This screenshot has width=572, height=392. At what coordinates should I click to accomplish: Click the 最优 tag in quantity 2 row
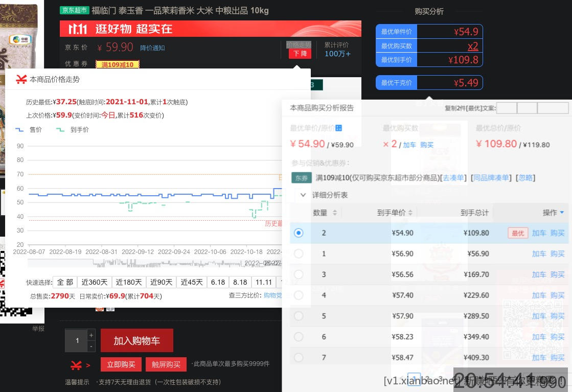click(x=518, y=233)
